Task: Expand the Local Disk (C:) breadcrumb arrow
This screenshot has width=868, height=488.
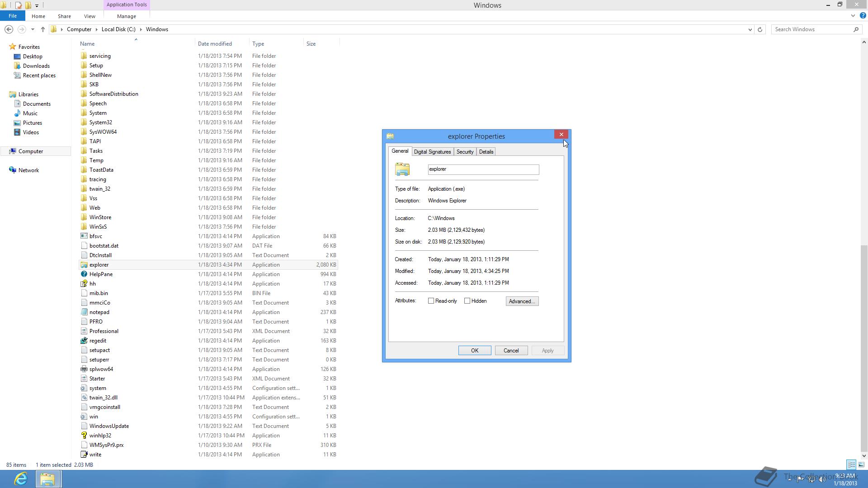Action: 141,29
